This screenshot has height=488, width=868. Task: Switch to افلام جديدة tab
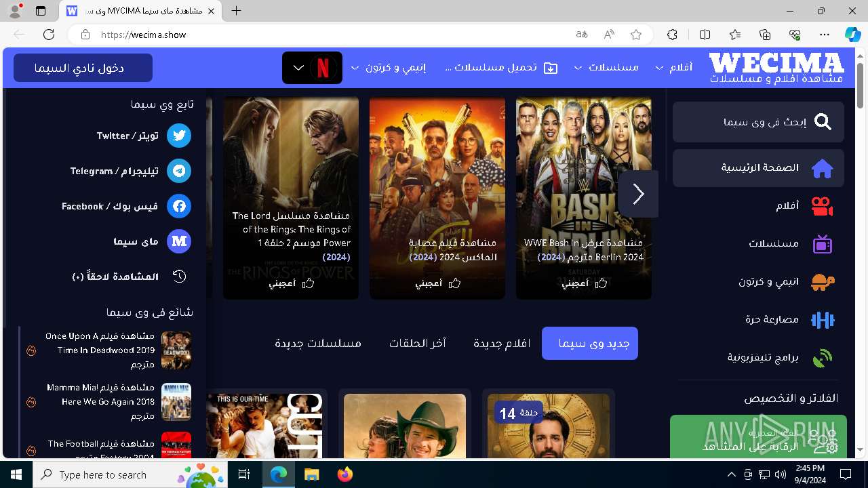coord(502,344)
